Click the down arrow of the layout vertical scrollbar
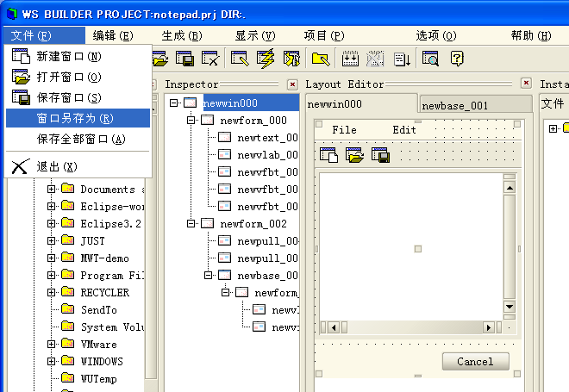The image size is (569, 392). click(510, 307)
